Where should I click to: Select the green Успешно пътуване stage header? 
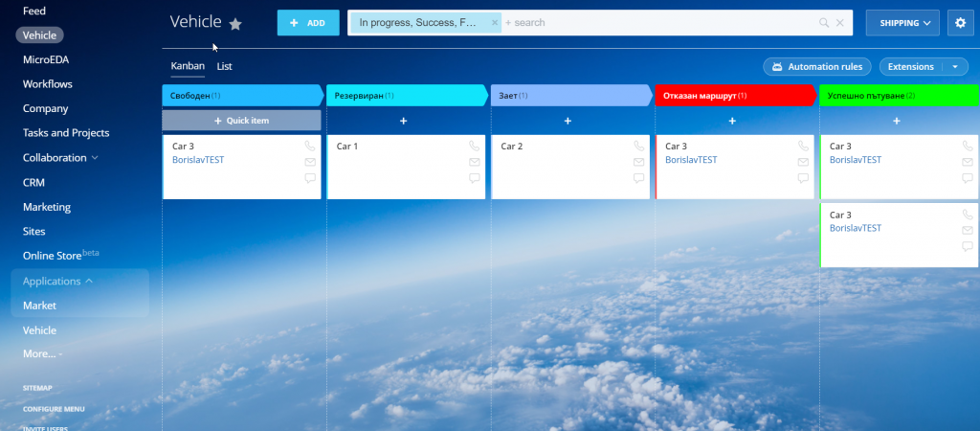tap(896, 96)
